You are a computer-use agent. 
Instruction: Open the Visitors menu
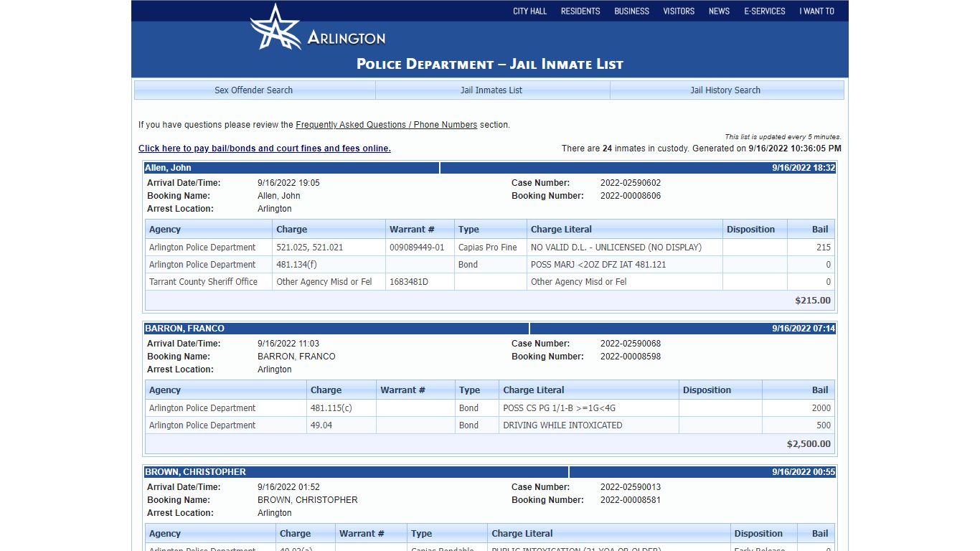(x=679, y=11)
